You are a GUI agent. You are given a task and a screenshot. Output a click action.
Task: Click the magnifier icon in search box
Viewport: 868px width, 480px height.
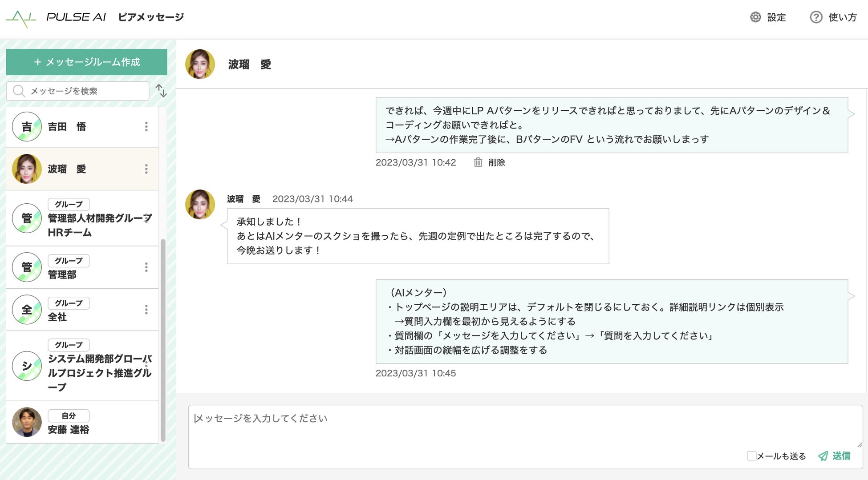pos(19,91)
